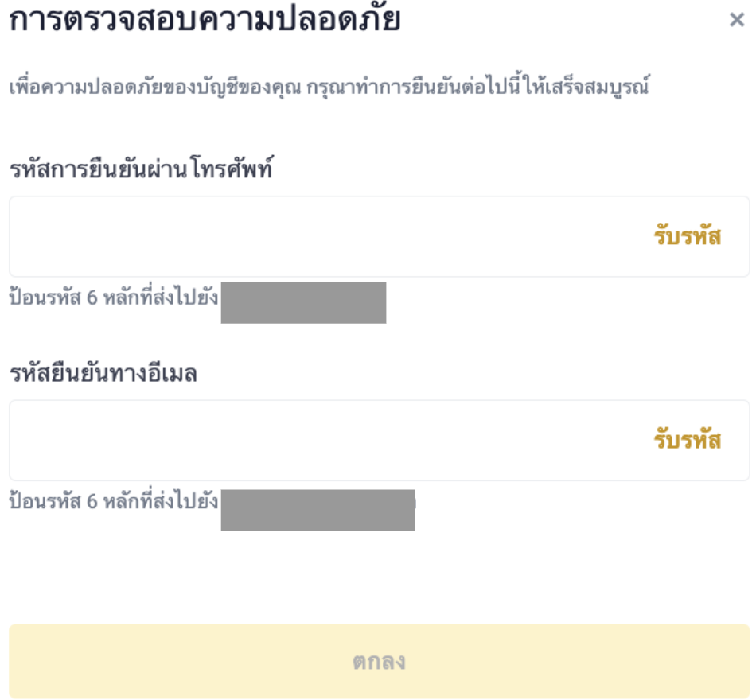This screenshot has width=756, height=700.
Task: Close the security verification dialog
Action: coord(737,21)
